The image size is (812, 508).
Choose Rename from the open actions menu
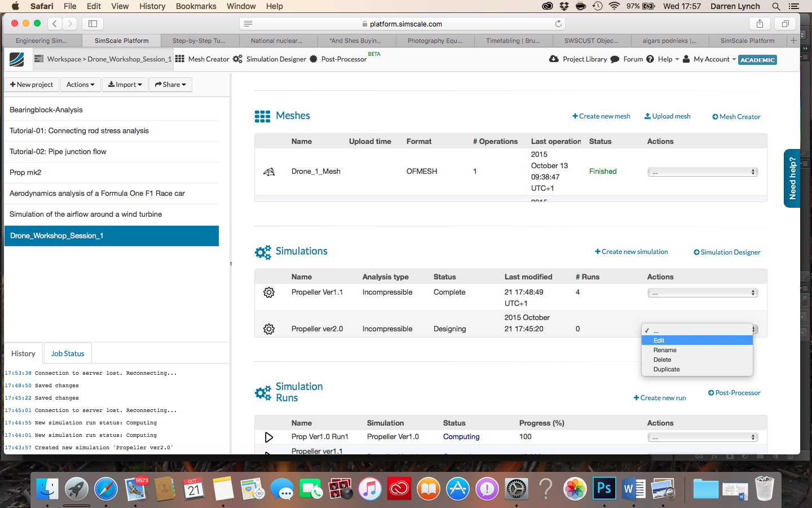pos(697,350)
